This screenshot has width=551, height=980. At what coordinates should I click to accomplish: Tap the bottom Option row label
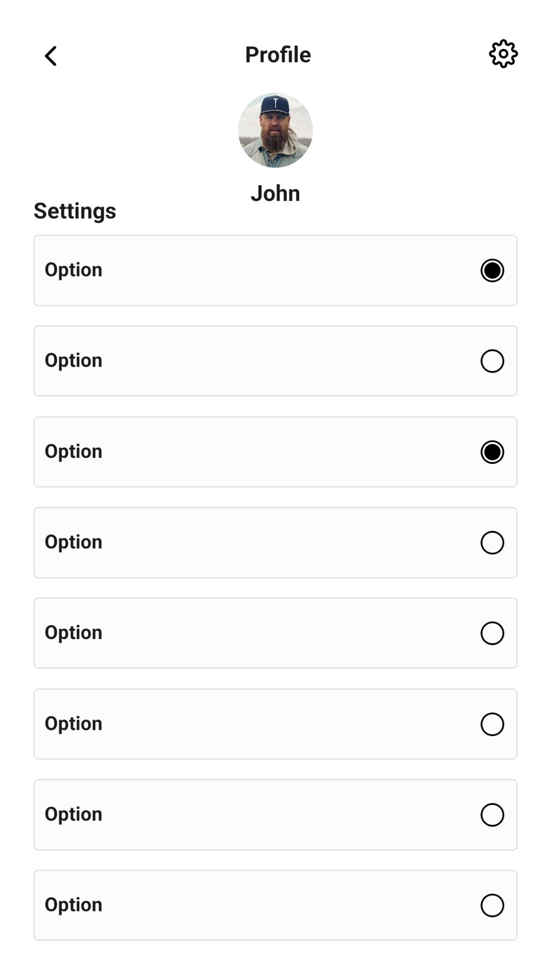pos(73,905)
